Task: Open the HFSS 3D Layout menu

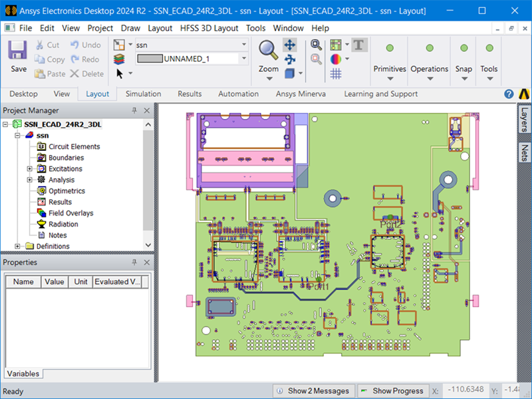Action: [x=209, y=28]
